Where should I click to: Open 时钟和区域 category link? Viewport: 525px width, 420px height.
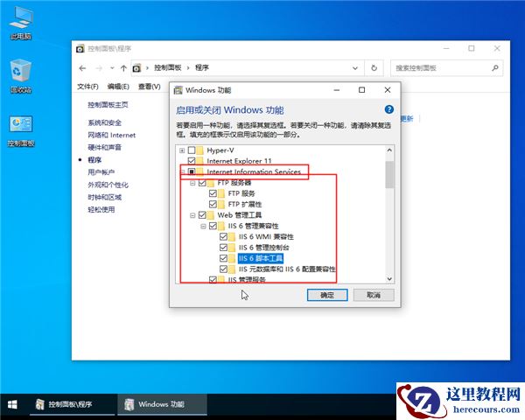pos(104,197)
